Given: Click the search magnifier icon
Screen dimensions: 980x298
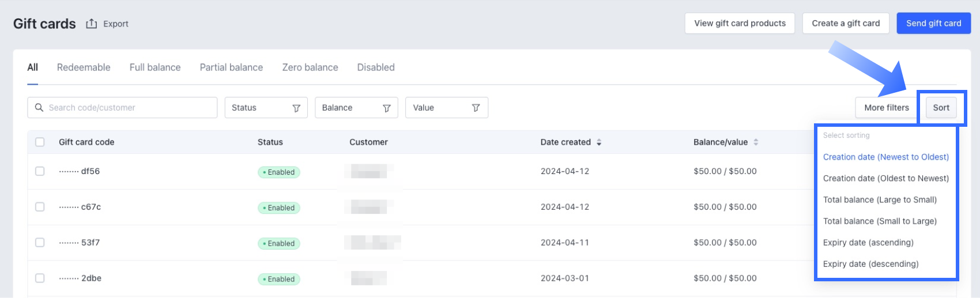Looking at the screenshot, I should (39, 108).
